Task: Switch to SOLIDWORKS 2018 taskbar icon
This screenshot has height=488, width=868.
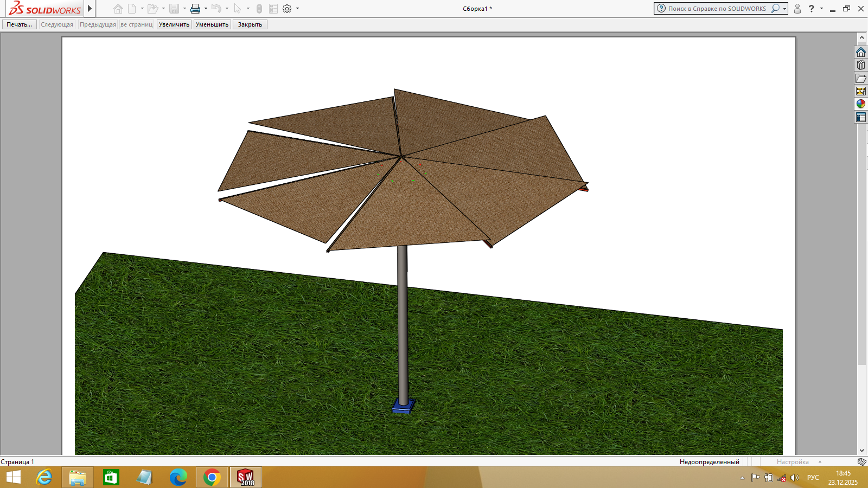Action: [x=246, y=478]
